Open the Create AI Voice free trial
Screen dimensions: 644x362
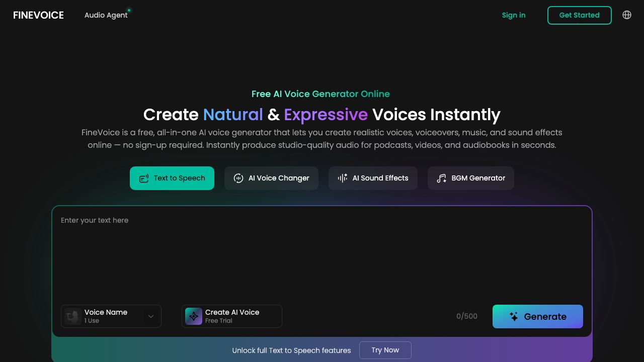pyautogui.click(x=232, y=316)
